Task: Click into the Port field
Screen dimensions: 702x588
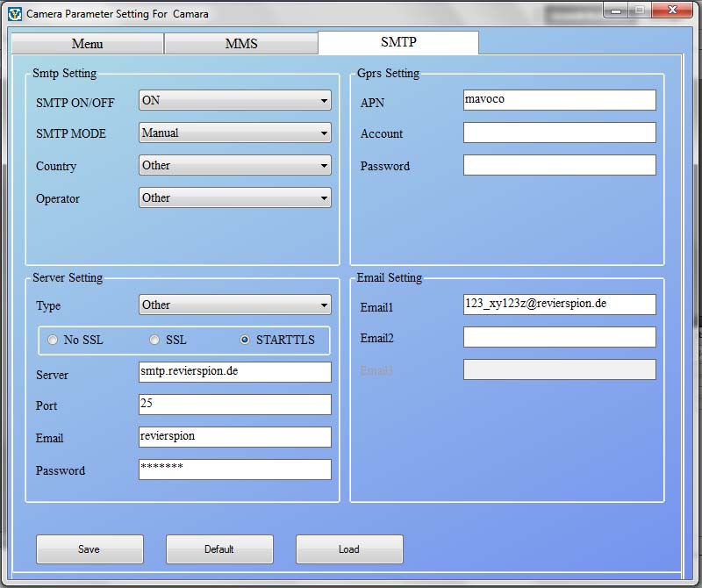Action: point(235,405)
